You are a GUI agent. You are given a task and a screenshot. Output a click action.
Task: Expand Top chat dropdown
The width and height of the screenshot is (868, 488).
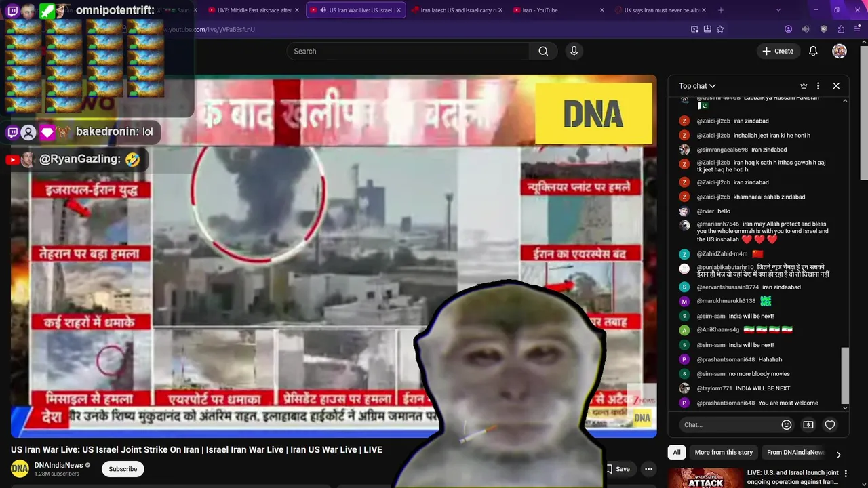coord(697,86)
